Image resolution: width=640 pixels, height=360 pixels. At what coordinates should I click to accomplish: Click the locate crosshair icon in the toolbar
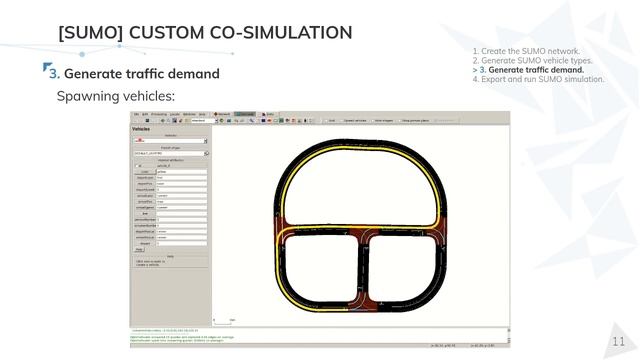(162, 121)
